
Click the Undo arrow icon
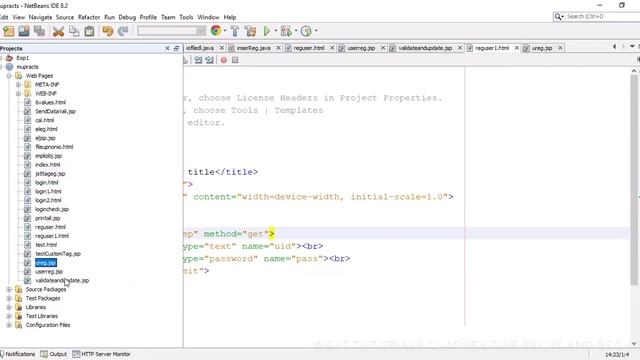tap(108, 31)
